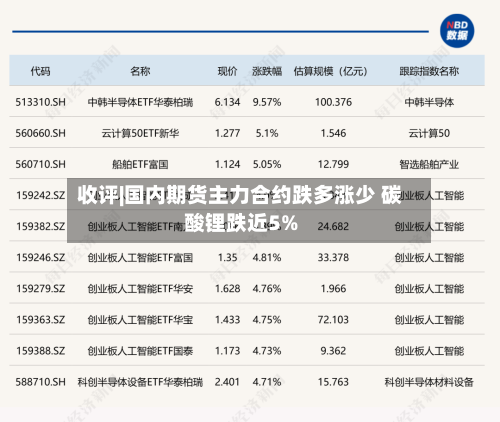
Task: Click the index name in the 159246.SZ row
Action: (x=429, y=258)
